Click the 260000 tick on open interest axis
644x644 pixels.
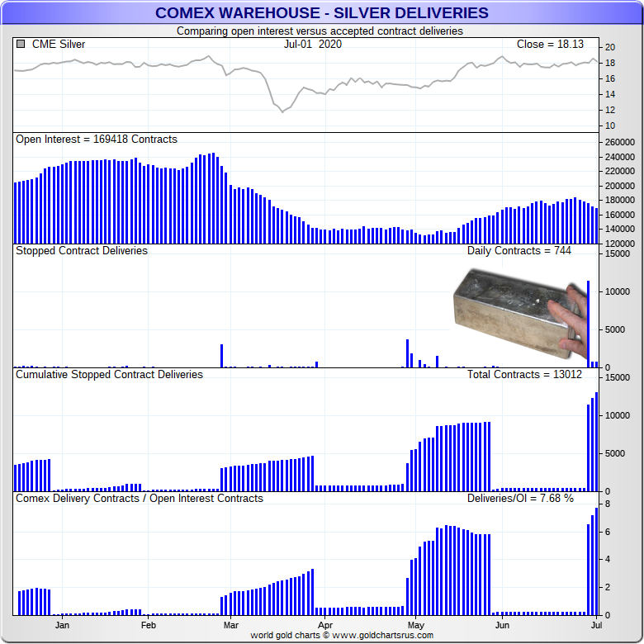619,142
